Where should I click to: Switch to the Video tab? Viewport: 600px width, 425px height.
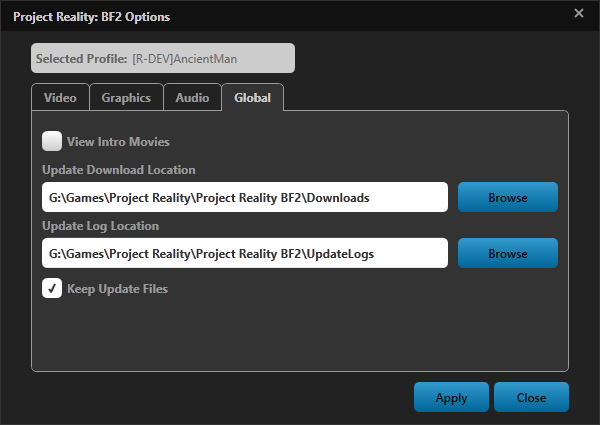point(60,98)
